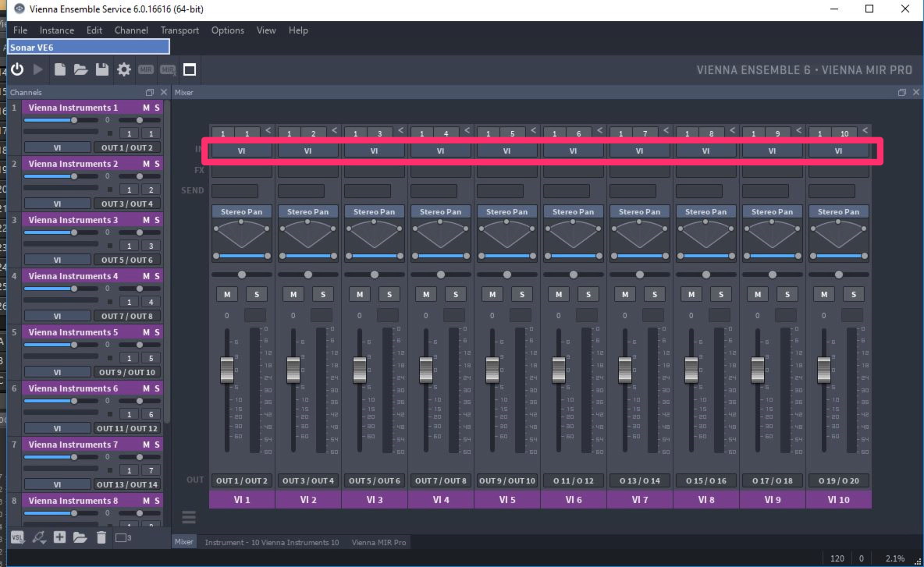
Task: Click the arrow beside input 1 10 on VI 10
Action: tap(865, 130)
